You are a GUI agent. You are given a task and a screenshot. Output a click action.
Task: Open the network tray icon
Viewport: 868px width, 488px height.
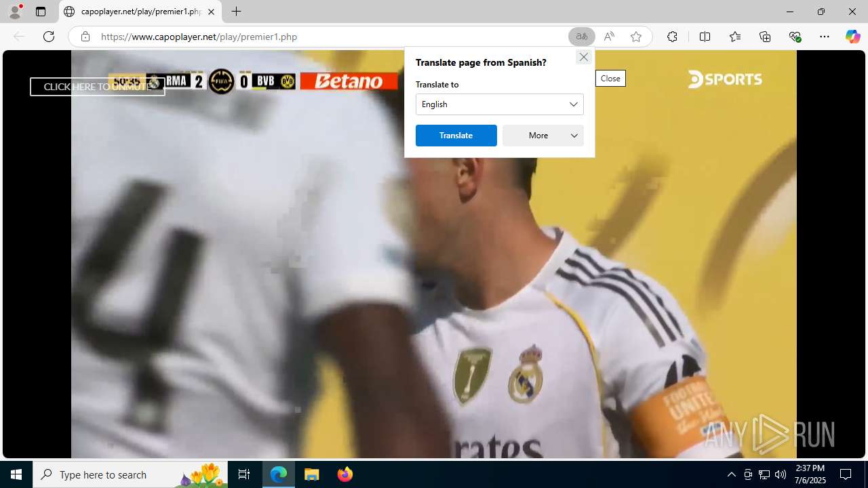point(764,474)
